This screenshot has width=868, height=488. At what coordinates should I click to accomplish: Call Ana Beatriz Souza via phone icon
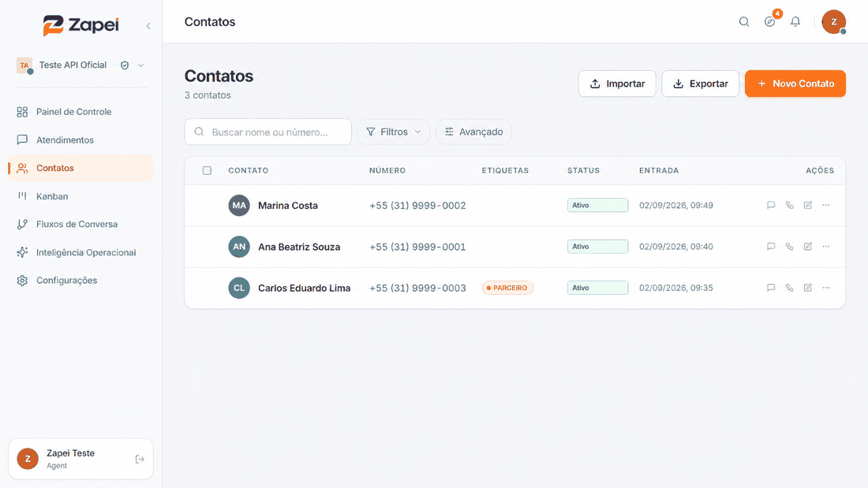[x=789, y=247]
